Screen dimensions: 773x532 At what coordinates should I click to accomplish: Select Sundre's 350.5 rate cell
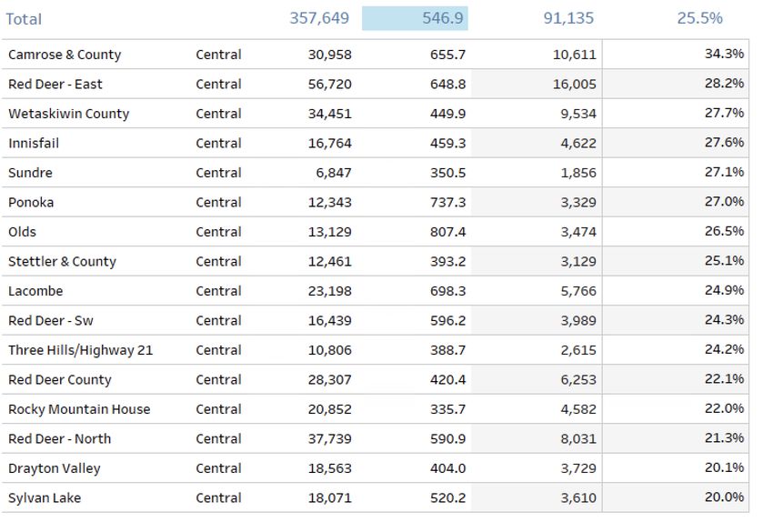447,173
